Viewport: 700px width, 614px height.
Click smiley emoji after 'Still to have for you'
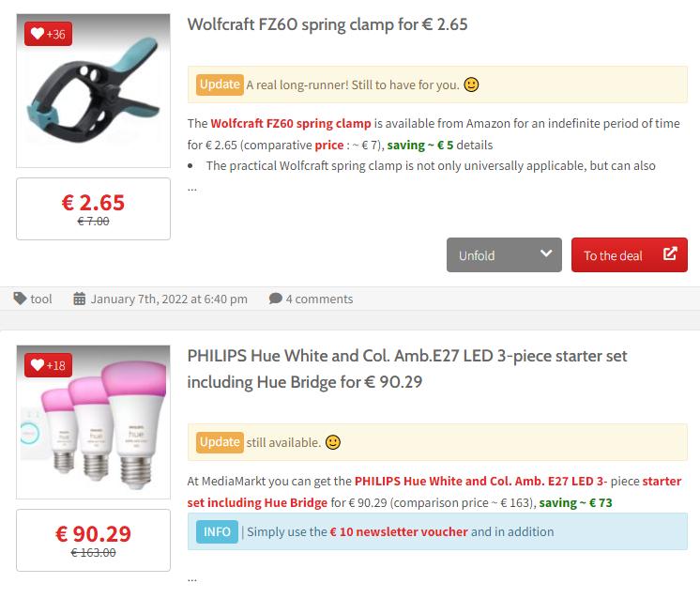coord(471,84)
